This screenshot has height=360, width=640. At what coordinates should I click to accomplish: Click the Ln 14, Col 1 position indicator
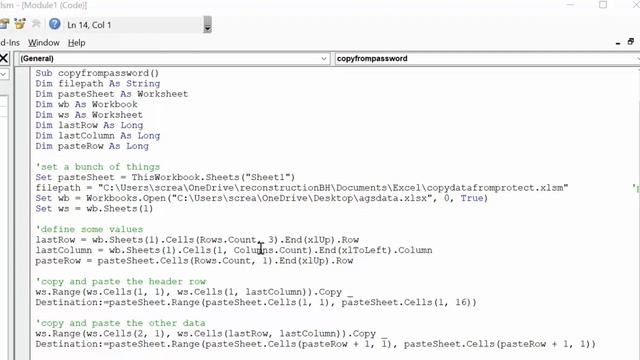click(89, 25)
